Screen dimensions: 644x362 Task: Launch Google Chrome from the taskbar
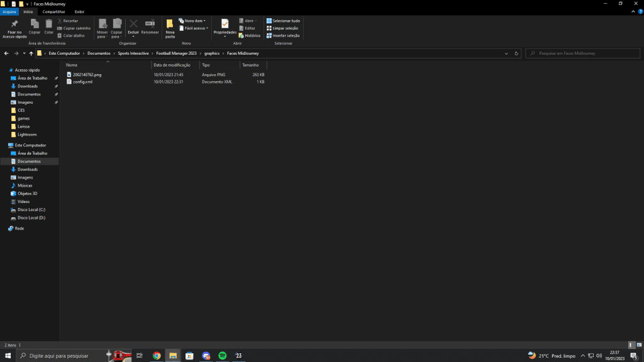pos(157,356)
